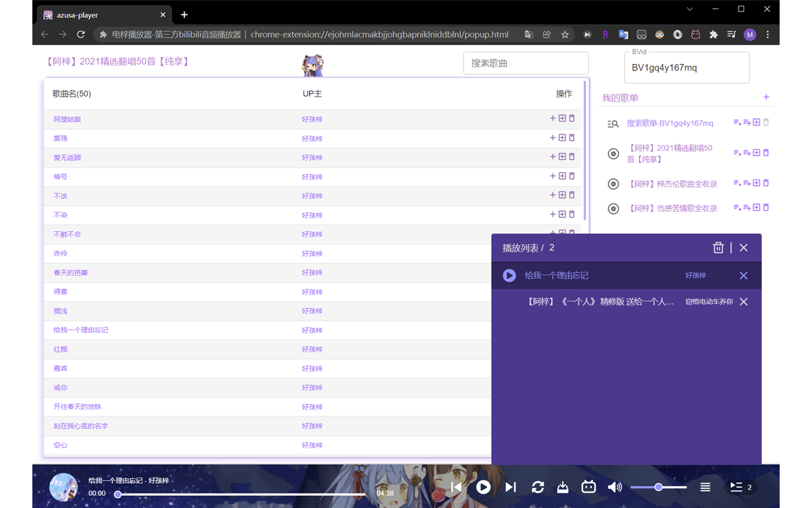Open a new browser tab
This screenshot has width=812, height=508.
coord(184,14)
